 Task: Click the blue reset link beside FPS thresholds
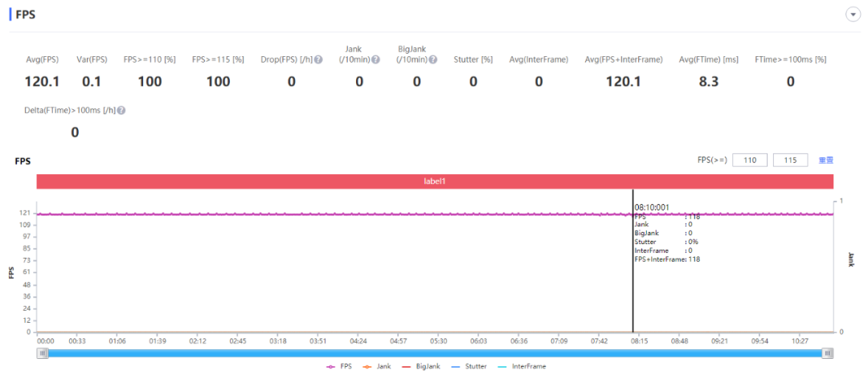click(826, 161)
